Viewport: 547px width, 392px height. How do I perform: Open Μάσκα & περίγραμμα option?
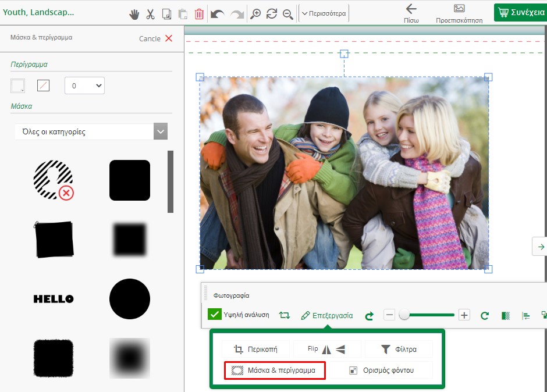[275, 370]
